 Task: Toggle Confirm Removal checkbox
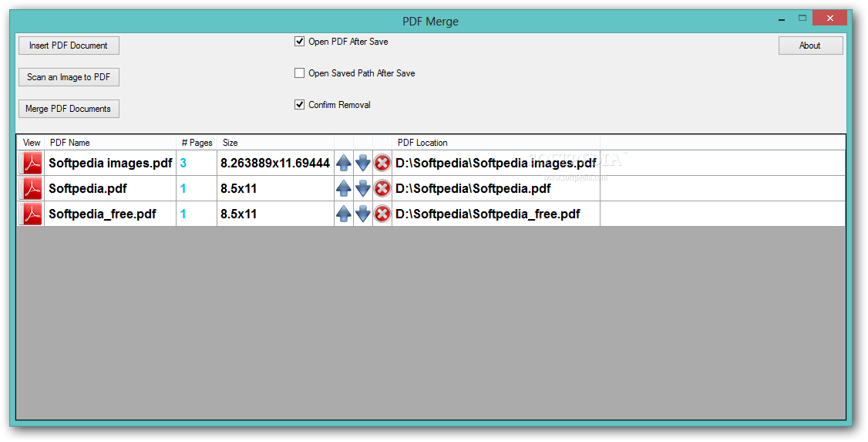pyautogui.click(x=299, y=105)
